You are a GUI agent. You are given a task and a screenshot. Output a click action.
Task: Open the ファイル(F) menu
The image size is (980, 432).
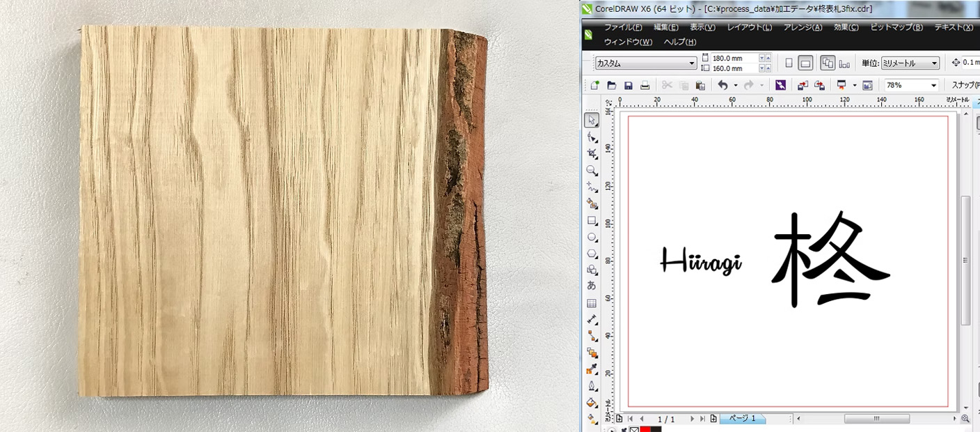pos(622,27)
